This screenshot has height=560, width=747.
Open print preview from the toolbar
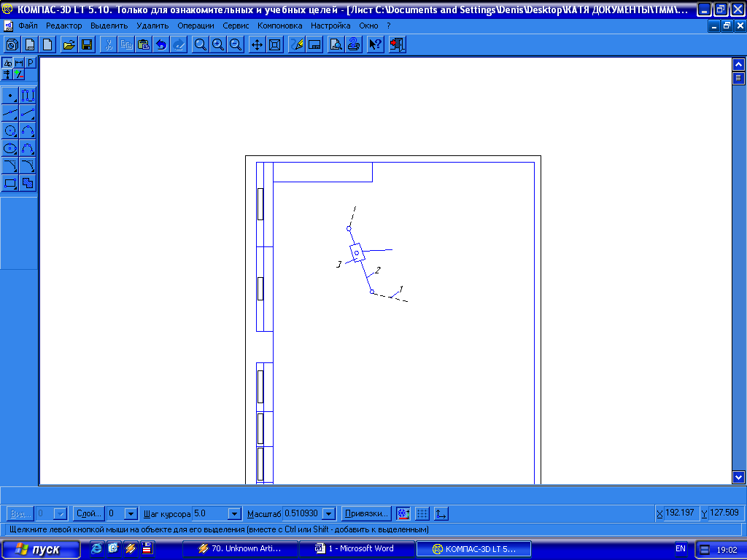tap(336, 44)
